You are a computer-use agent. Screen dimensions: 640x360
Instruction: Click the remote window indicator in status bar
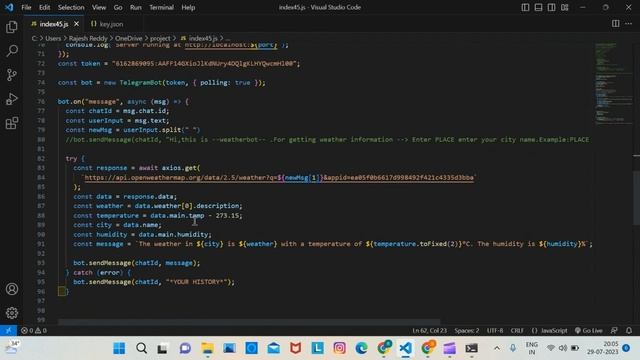(8, 330)
